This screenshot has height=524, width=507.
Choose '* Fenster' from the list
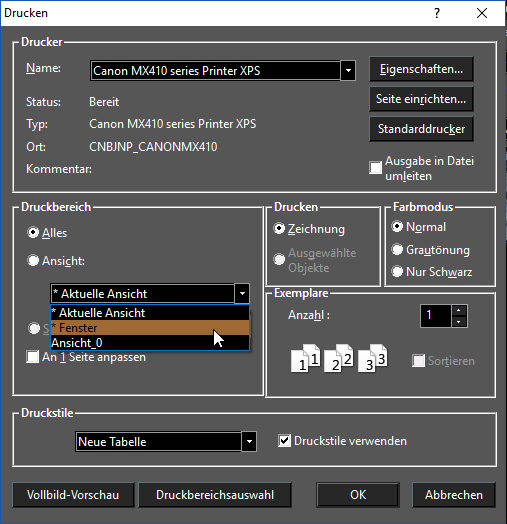pos(150,328)
